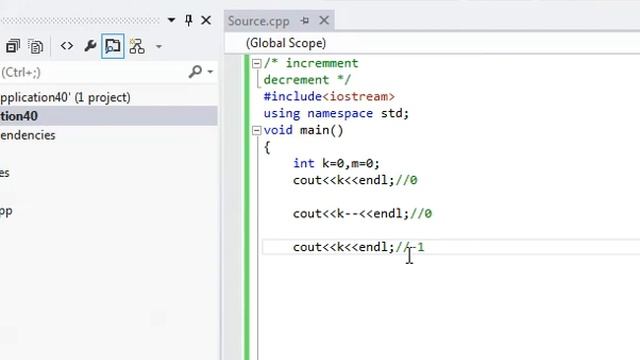This screenshot has width=640, height=360.
Task: Select the solution node ending in 'pplication40' (1 project)
Action: 65,98
